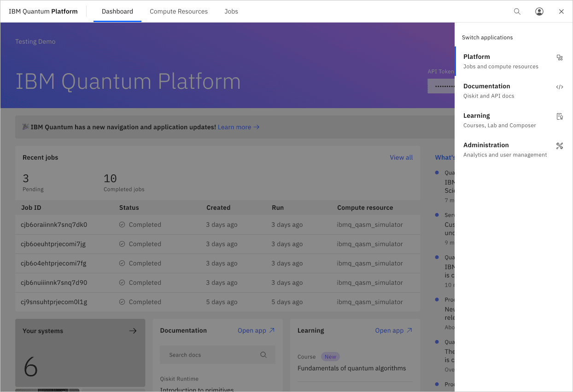
Task: Click the Learning certificate icon
Action: 560,116
